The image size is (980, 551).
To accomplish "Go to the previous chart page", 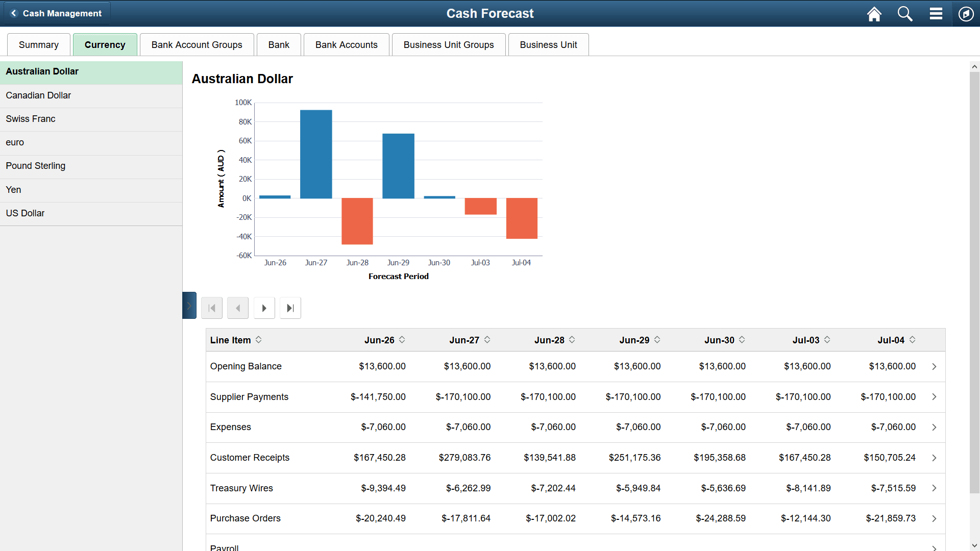I will tap(237, 308).
